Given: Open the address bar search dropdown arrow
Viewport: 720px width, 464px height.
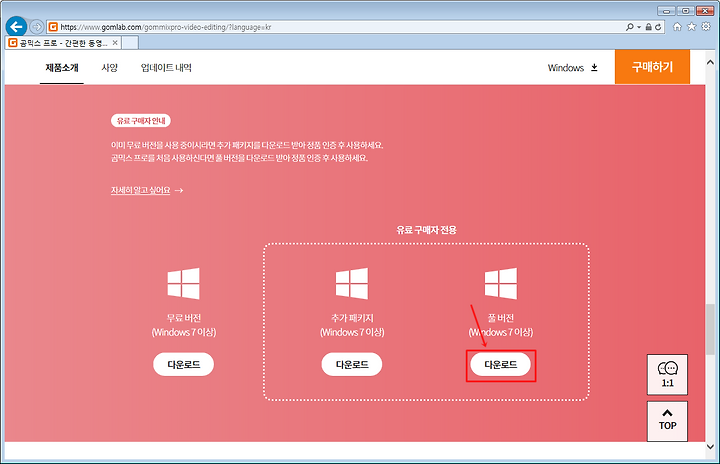Looking at the screenshot, I should pos(639,27).
